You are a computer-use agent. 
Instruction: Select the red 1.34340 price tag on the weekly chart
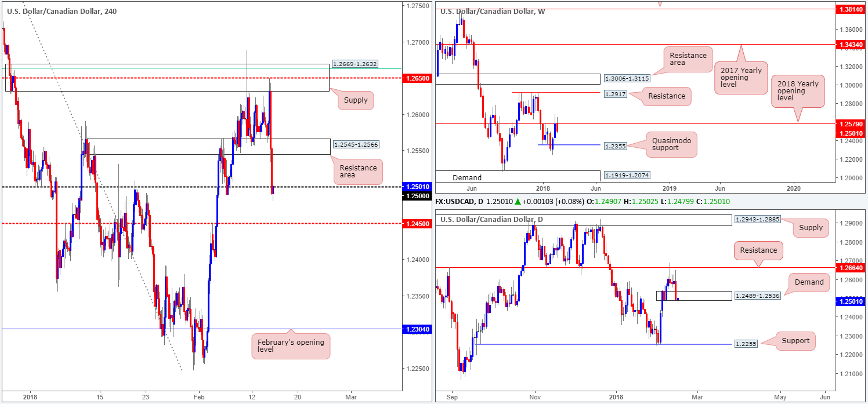pos(851,44)
